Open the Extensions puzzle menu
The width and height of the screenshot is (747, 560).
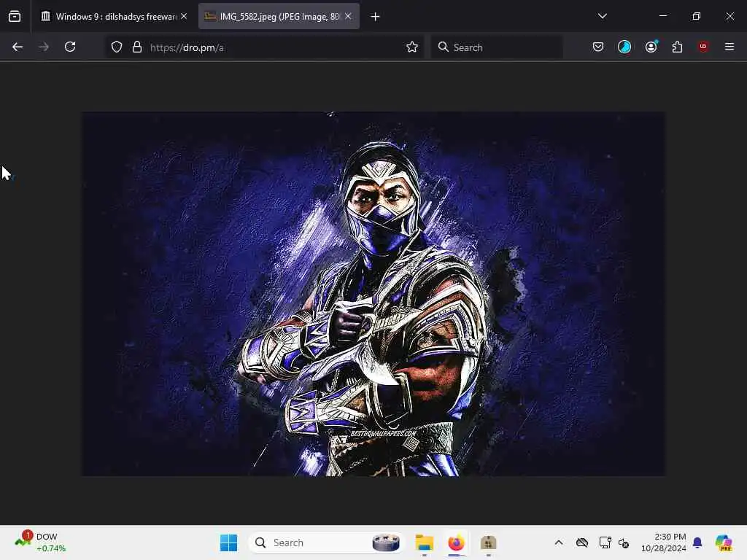[677, 47]
